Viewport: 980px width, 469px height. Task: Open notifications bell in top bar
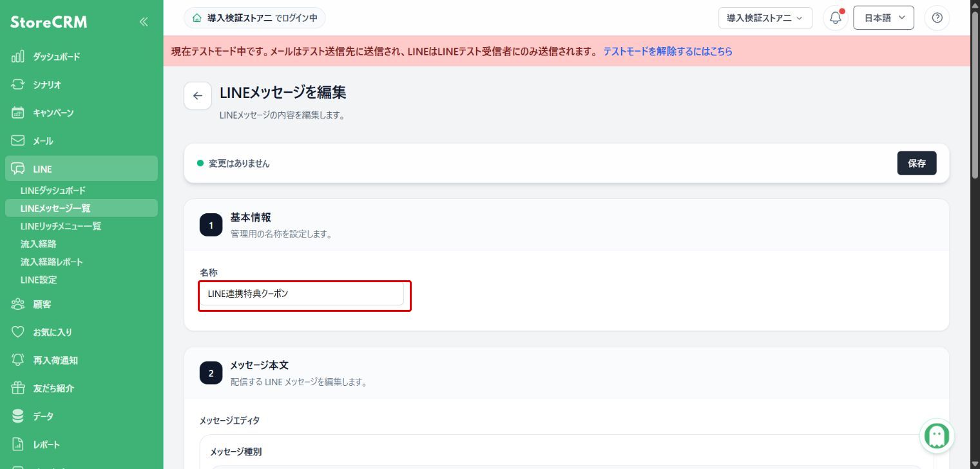836,18
